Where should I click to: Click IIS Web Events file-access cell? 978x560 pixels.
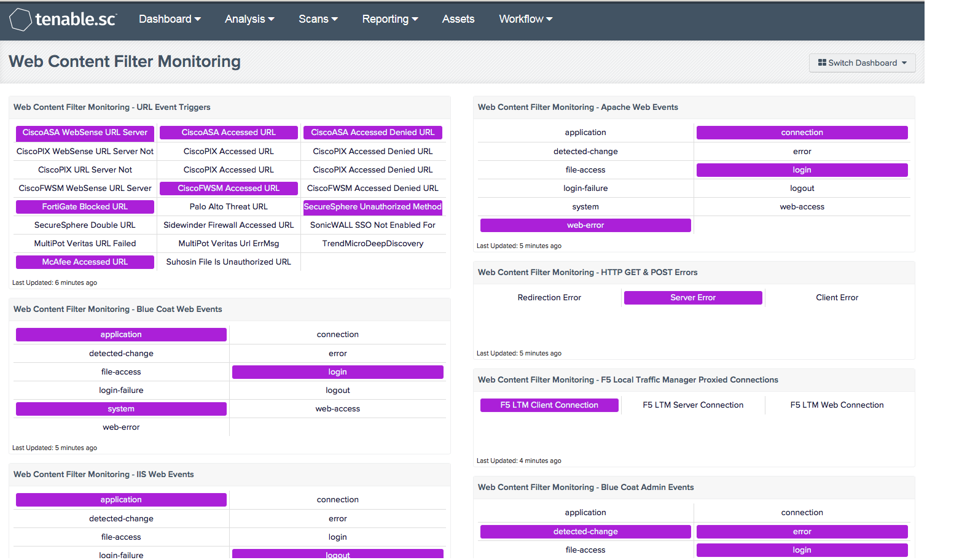(121, 537)
